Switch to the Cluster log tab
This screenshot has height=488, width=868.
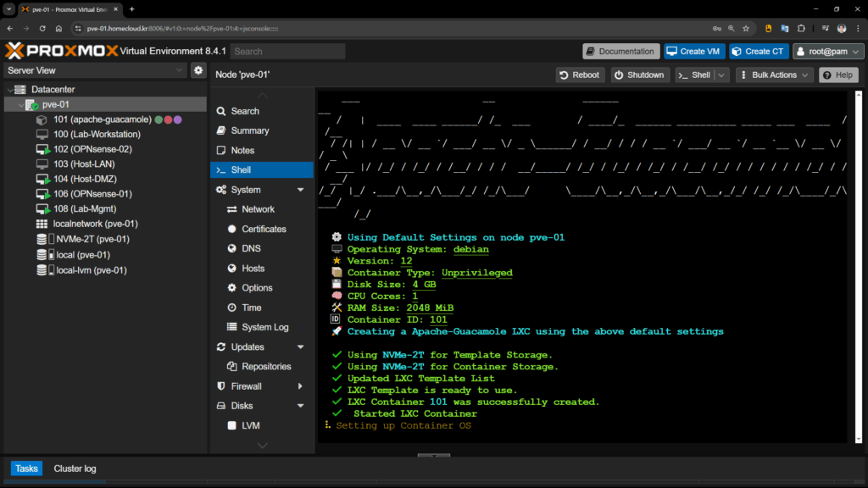click(75, 469)
